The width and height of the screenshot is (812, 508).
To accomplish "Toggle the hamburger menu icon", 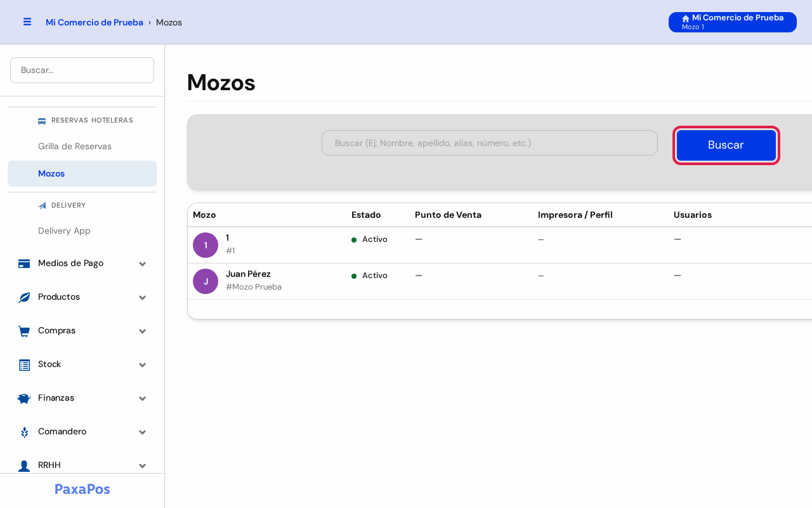I will click(27, 22).
